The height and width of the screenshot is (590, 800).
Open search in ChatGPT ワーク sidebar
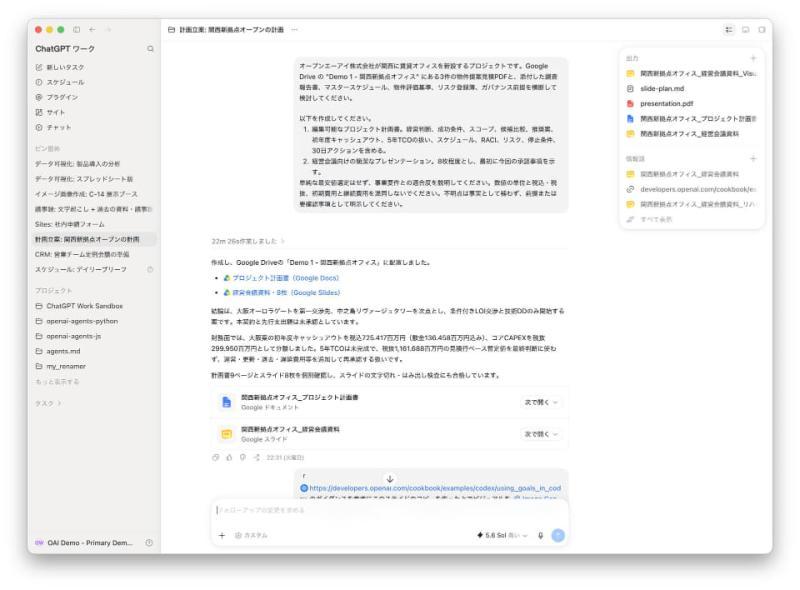pyautogui.click(x=151, y=48)
